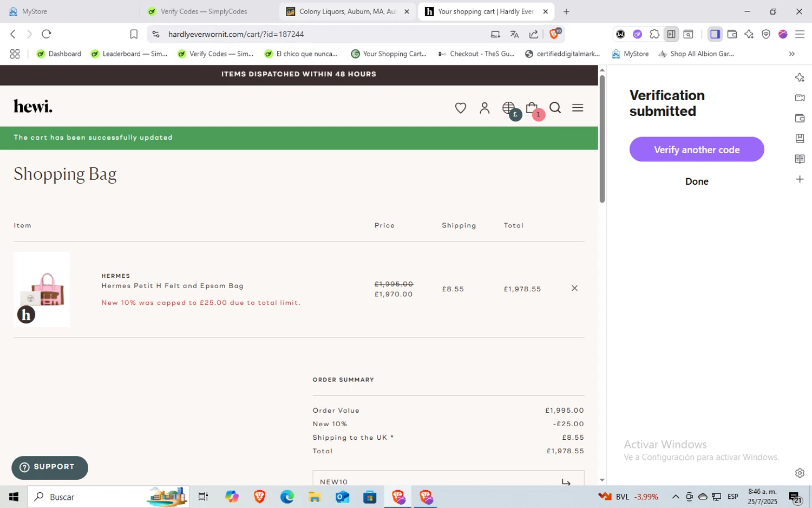
Task: Open the shopping bag icon
Action: [x=533, y=108]
